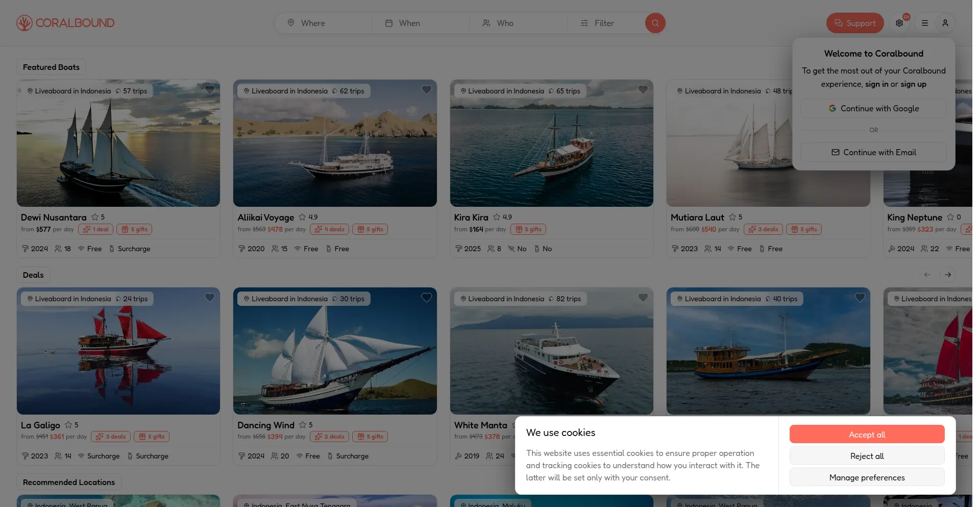Click the Recommended Locations heading

click(69, 482)
